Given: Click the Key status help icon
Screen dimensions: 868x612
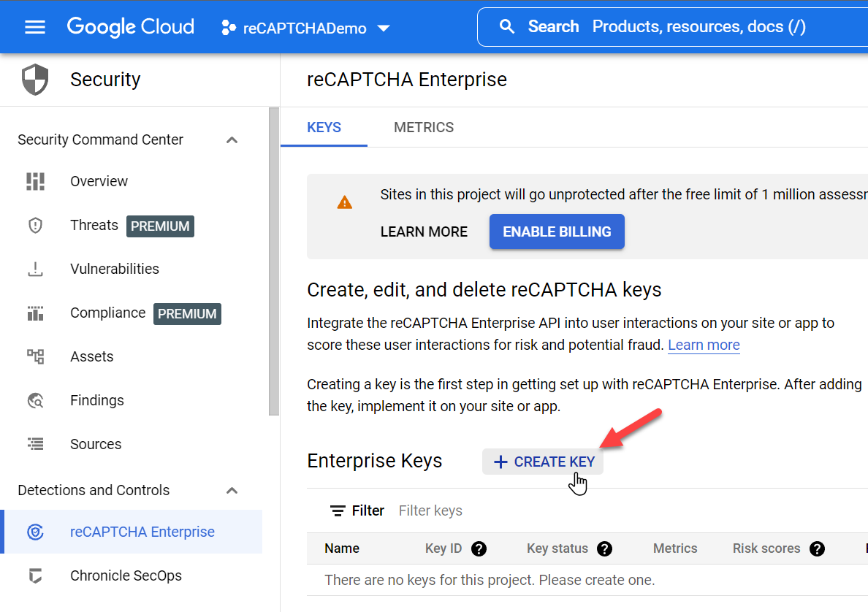Looking at the screenshot, I should point(604,549).
